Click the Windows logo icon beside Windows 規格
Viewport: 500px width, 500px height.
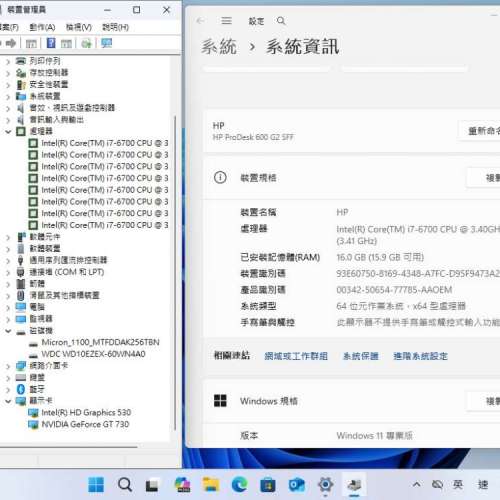coord(220,401)
